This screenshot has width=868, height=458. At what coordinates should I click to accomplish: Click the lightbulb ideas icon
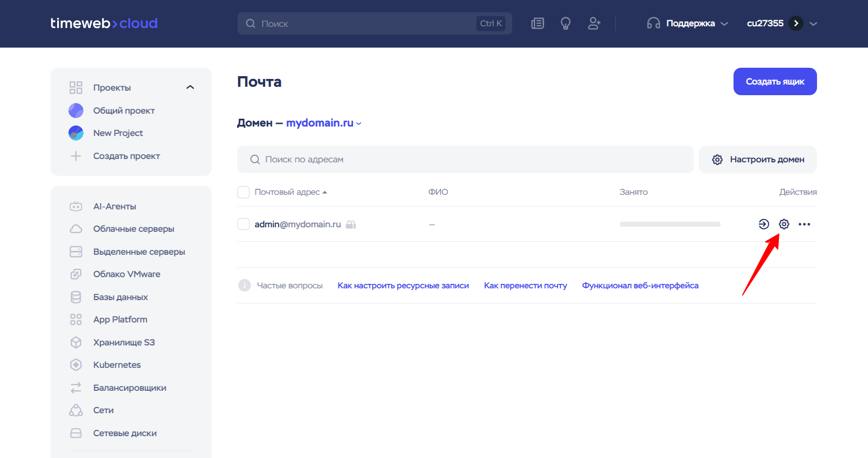(x=565, y=24)
